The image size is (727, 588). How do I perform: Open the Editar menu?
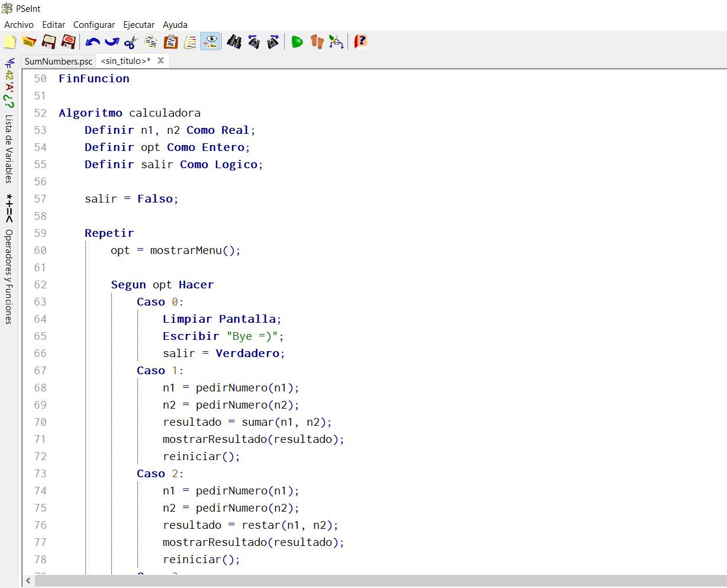point(53,24)
